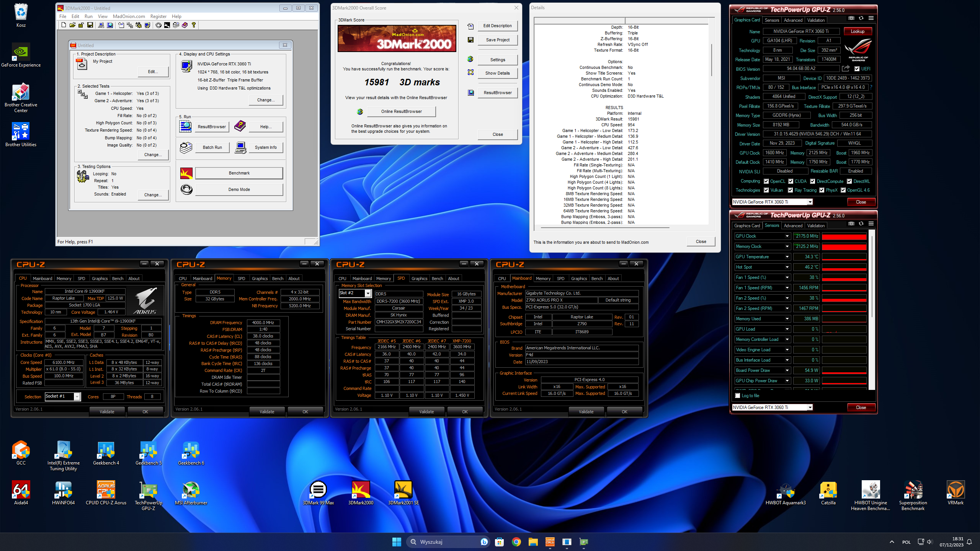The width and height of the screenshot is (980, 551).
Task: Expand Board Power Draw sensor dropdown
Action: point(787,370)
